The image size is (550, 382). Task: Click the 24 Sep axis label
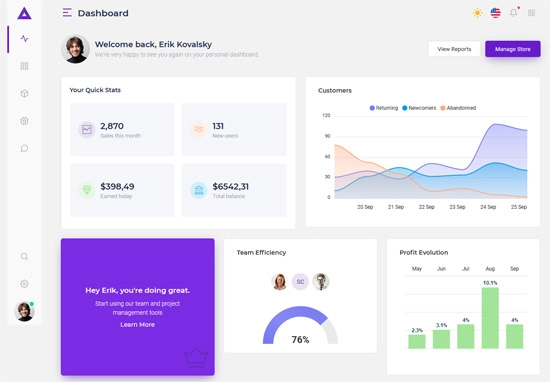point(488,207)
